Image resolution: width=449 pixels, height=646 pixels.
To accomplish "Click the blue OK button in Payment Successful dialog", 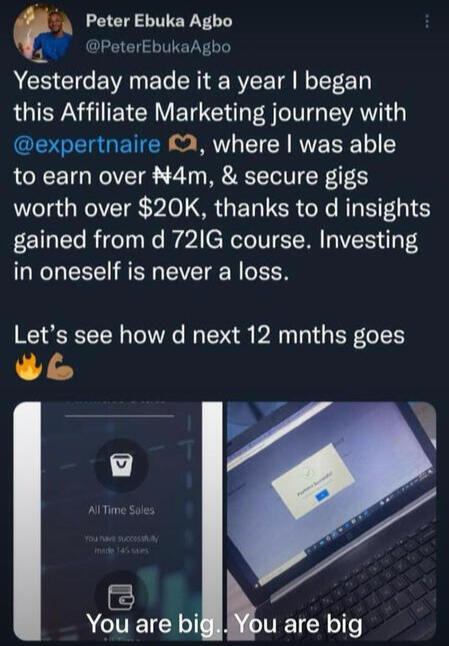I will coord(322,494).
